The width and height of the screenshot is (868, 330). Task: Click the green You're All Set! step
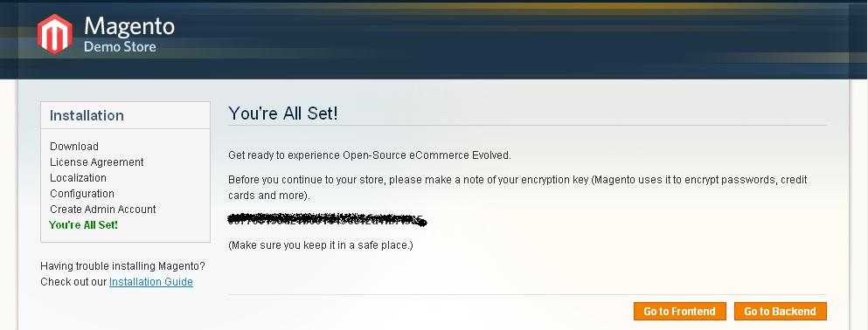[84, 225]
